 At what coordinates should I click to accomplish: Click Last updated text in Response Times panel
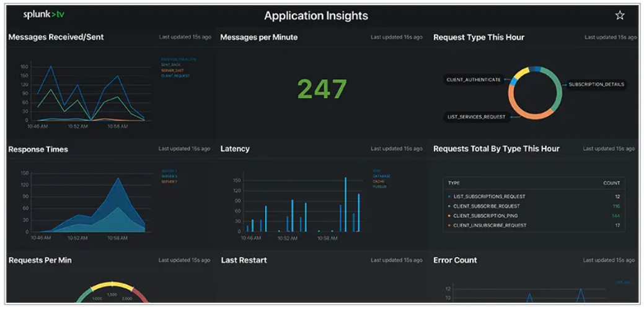185,149
